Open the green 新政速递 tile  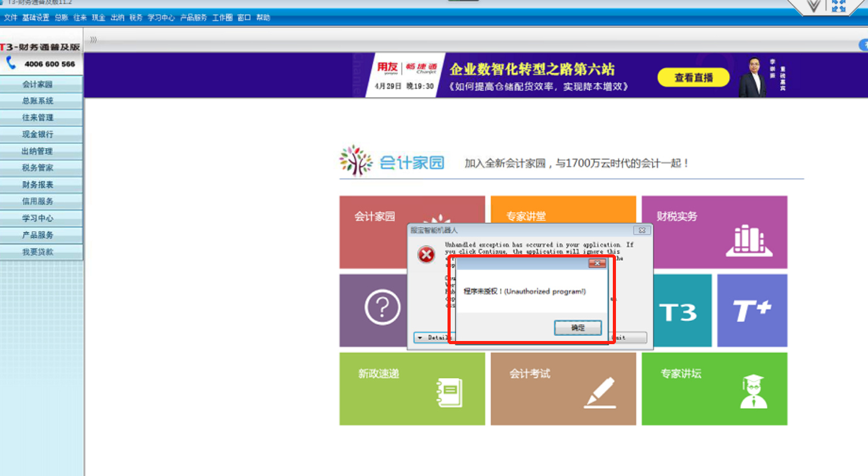412,389
